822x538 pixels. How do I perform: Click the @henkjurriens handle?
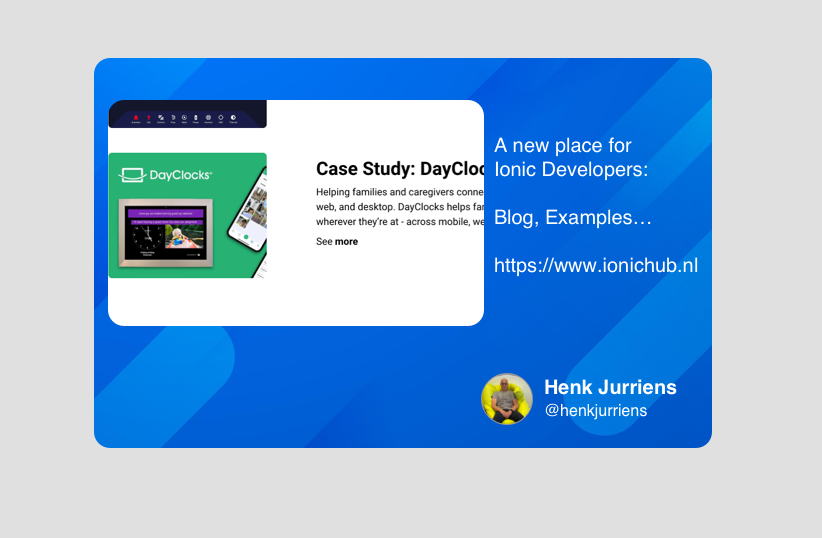tap(596, 411)
